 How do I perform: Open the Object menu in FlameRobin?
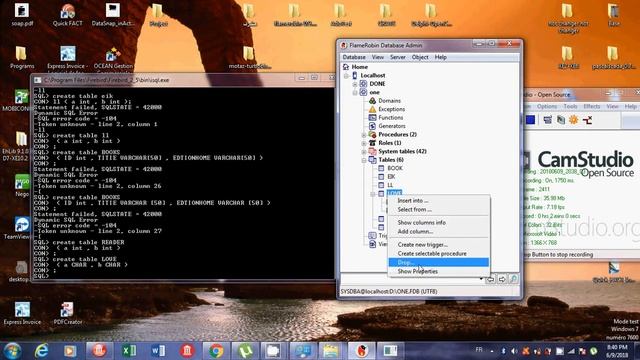coord(420,57)
